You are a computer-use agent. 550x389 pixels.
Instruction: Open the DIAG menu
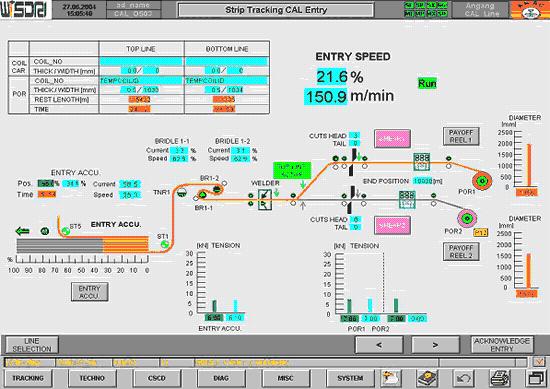click(221, 378)
